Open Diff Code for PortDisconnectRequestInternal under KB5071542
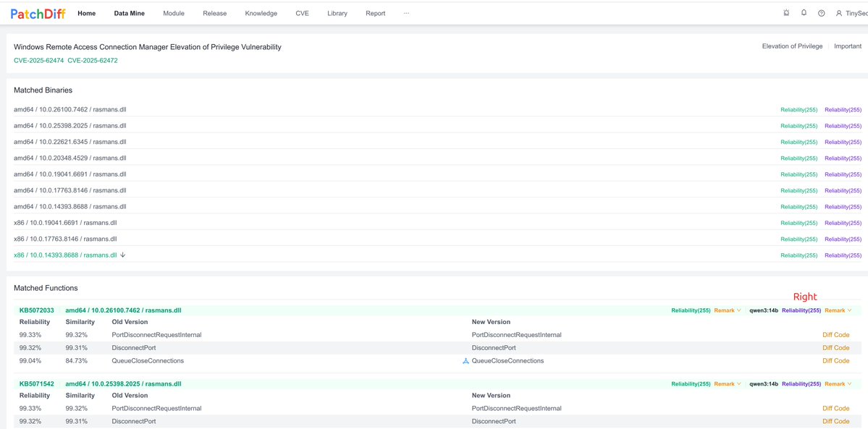Viewport: 868px width, 429px height. 836,409
